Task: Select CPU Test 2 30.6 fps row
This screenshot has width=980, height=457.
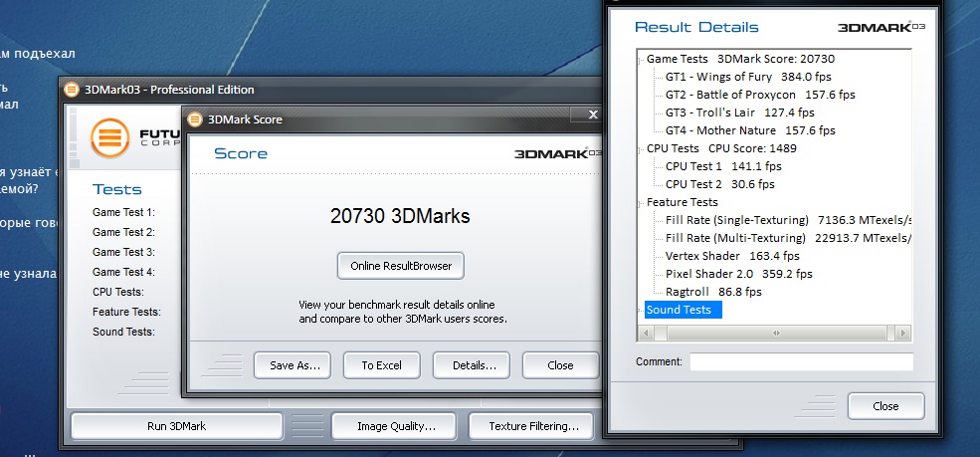Action: [720, 184]
